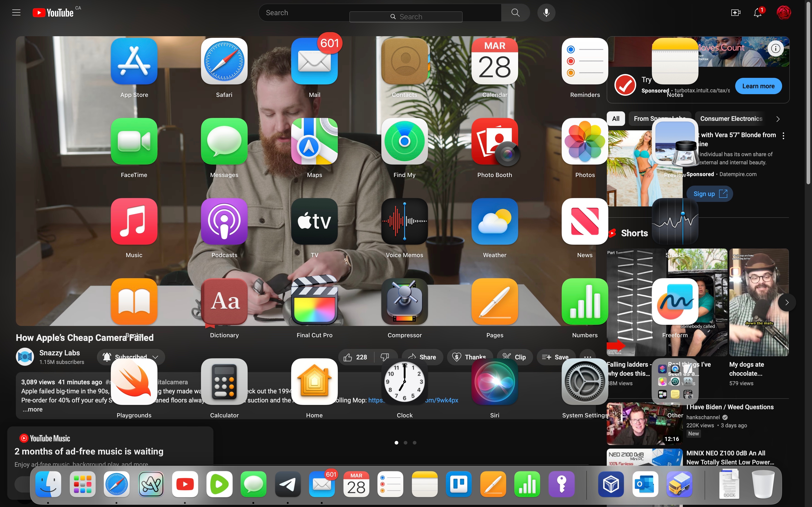Open Messages from the Dock

(253, 484)
